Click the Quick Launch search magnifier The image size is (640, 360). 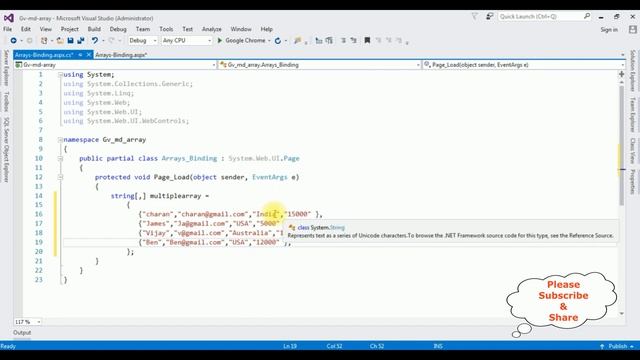pos(587,16)
